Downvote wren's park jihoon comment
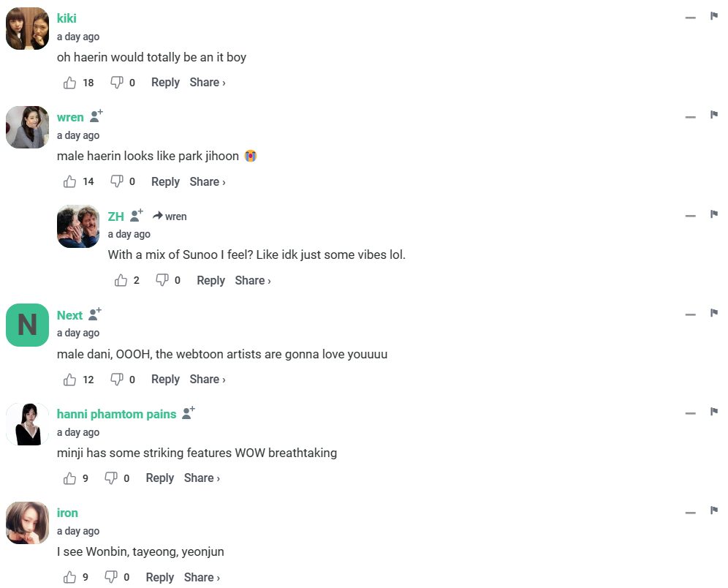728x588 pixels. (x=116, y=181)
